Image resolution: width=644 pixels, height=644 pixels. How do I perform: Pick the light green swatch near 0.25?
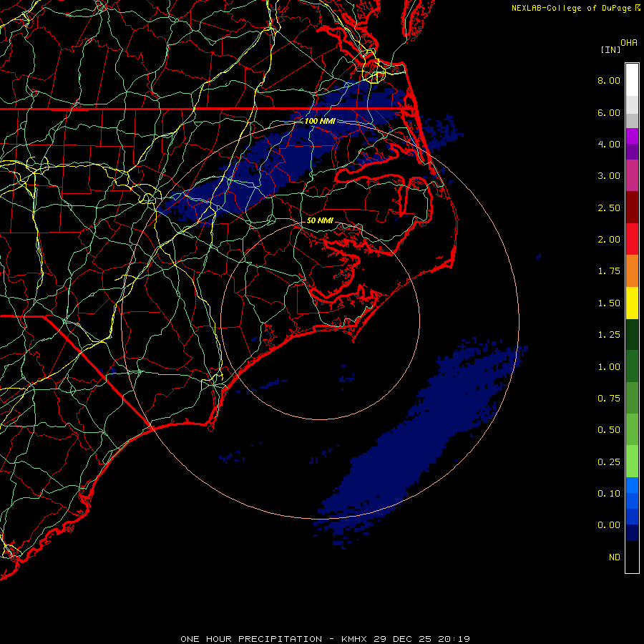632,462
